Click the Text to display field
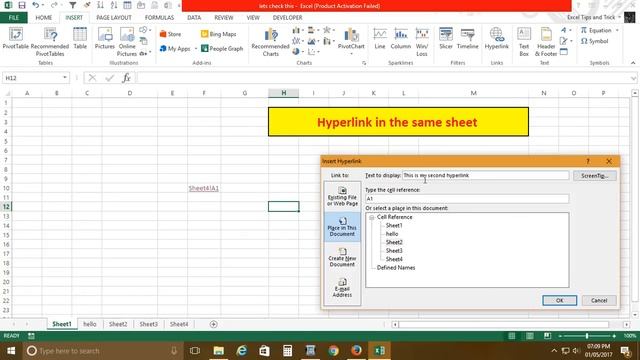The width and height of the screenshot is (640, 360). point(485,176)
